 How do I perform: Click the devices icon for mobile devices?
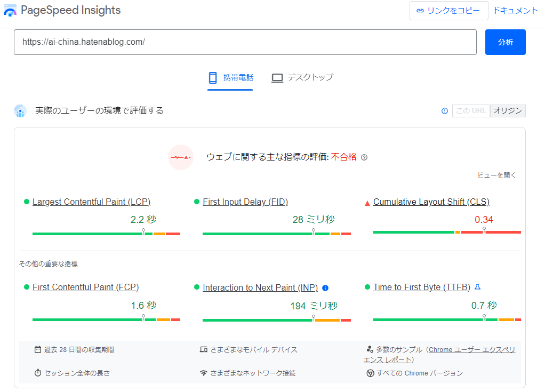click(x=203, y=349)
